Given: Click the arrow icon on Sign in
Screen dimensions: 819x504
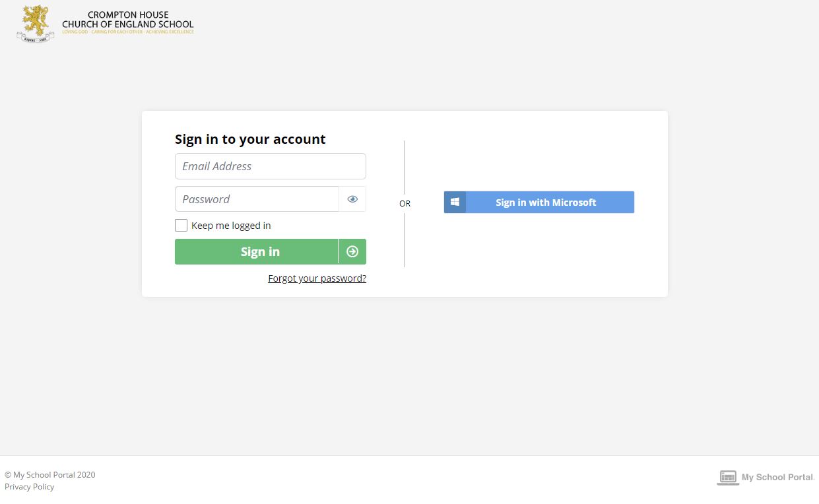Looking at the screenshot, I should point(352,251).
